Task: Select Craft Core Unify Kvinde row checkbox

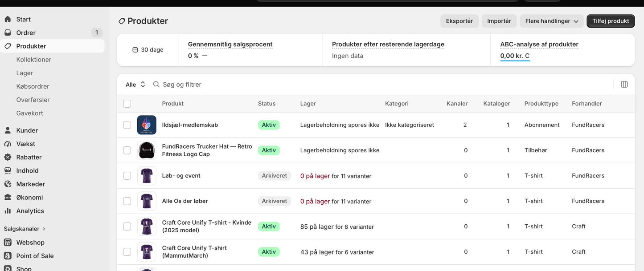Action: click(x=127, y=227)
